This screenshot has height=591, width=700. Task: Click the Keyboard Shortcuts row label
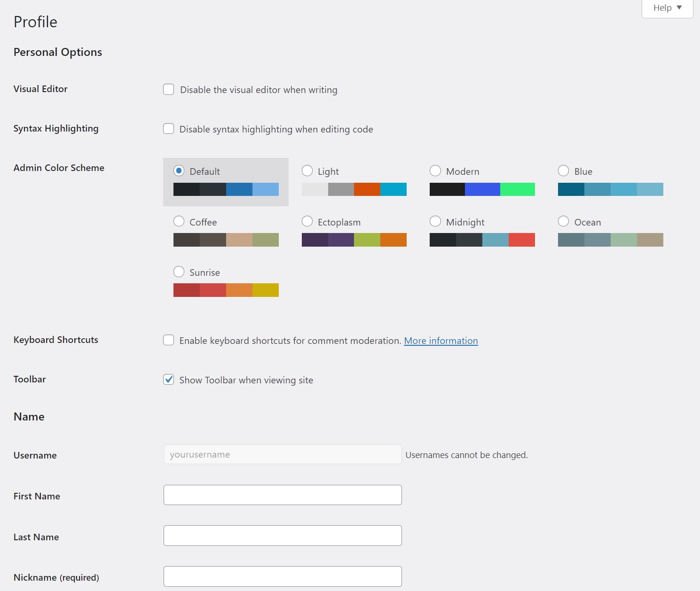[x=56, y=340]
